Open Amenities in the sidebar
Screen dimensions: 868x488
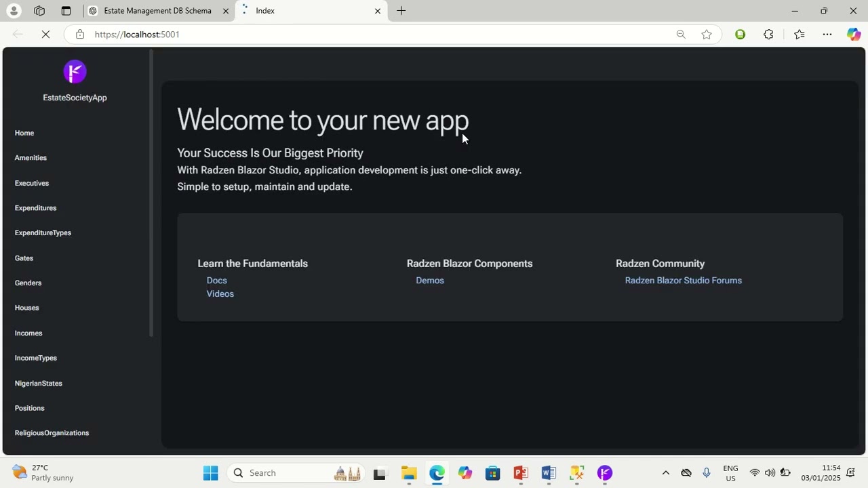[x=31, y=158]
